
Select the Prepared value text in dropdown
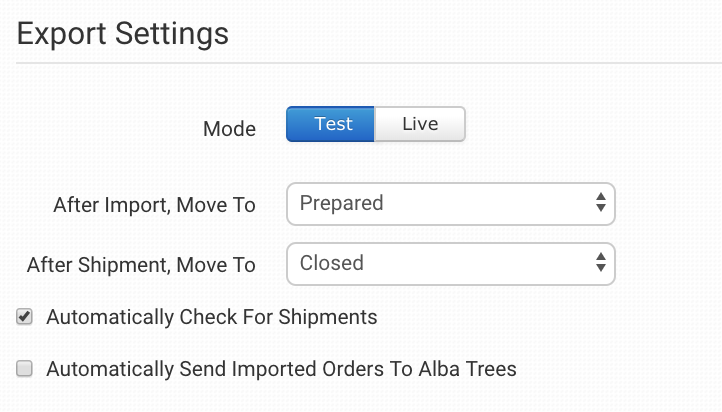[x=341, y=204]
